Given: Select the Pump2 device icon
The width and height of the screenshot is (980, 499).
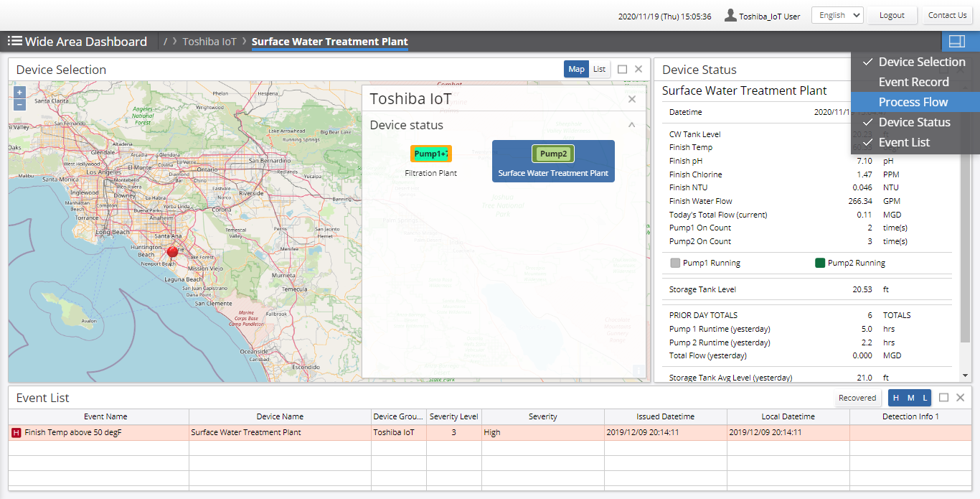Looking at the screenshot, I should click(x=553, y=154).
